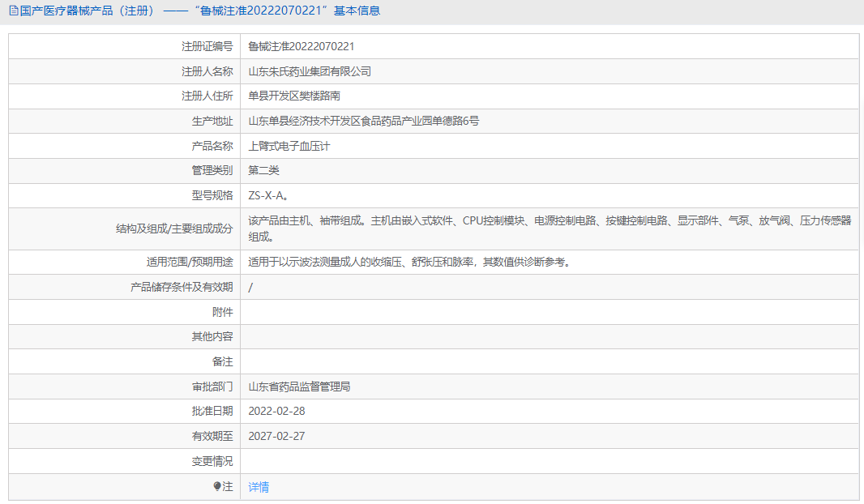864x504 pixels.
Task: Select the approval department 山东省药品监督管理局
Action: [297, 387]
